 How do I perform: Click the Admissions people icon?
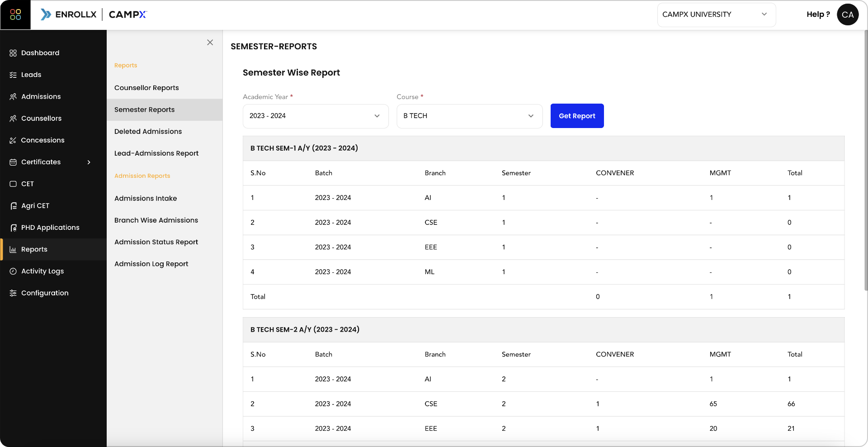(13, 96)
